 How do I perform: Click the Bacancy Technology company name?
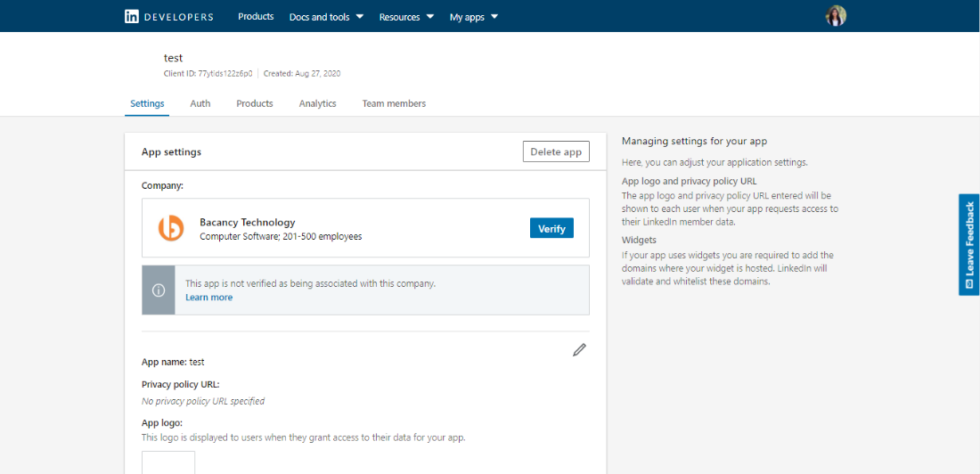click(248, 222)
